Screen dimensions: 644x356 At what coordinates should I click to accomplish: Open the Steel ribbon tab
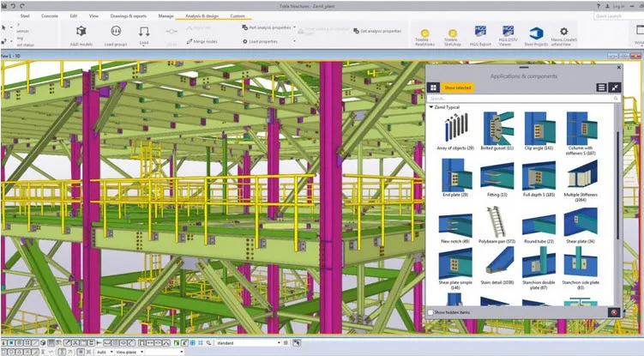click(25, 16)
